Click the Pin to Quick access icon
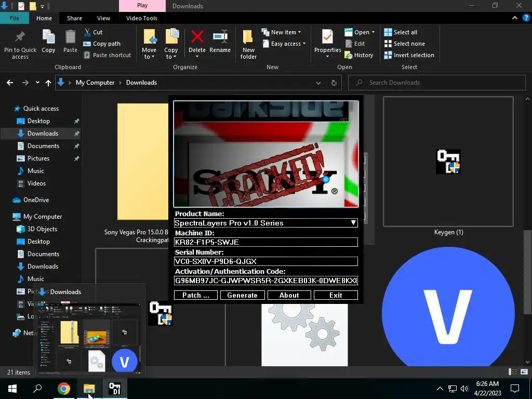The image size is (532, 399). 20,37
